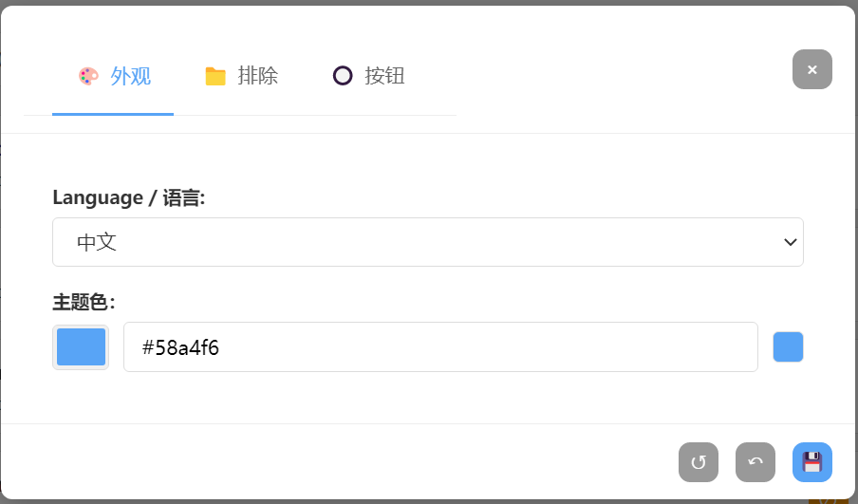Viewport: 858px width, 504px height.
Task: Click the "Language / 语言:" label
Action: pyautogui.click(x=129, y=197)
